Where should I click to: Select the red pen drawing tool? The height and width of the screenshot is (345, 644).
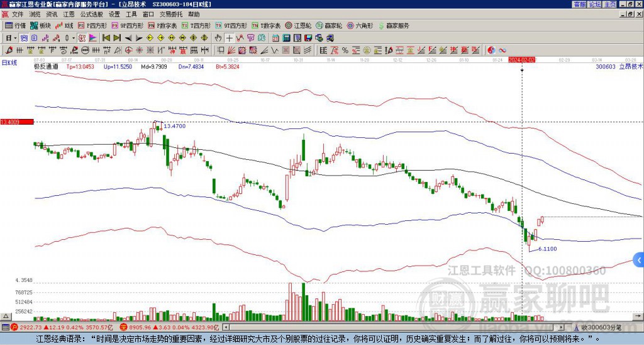(x=9, y=50)
